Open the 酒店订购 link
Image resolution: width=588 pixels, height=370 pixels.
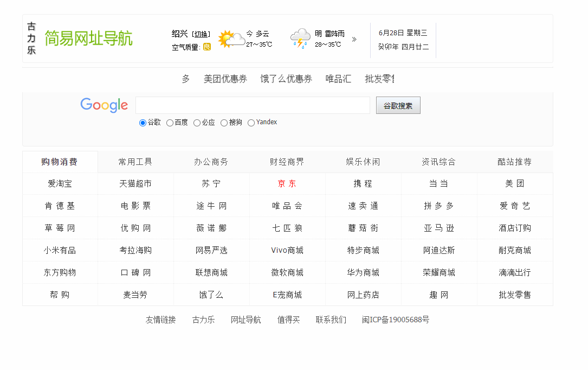pos(514,228)
